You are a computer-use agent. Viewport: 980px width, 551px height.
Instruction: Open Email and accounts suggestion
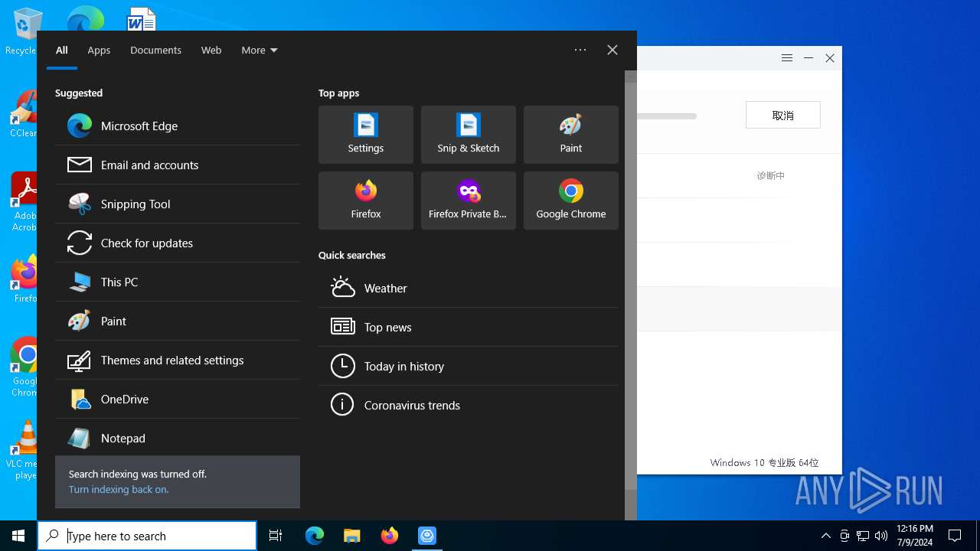[x=178, y=165]
